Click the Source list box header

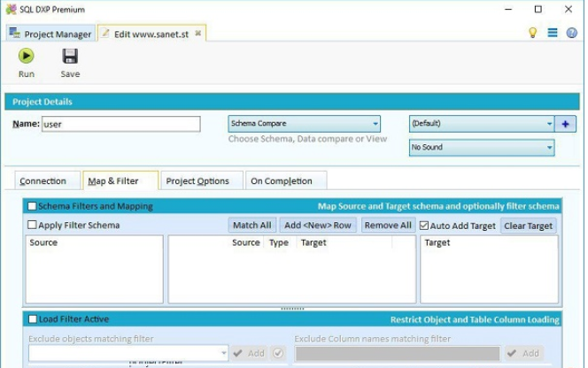pos(43,242)
